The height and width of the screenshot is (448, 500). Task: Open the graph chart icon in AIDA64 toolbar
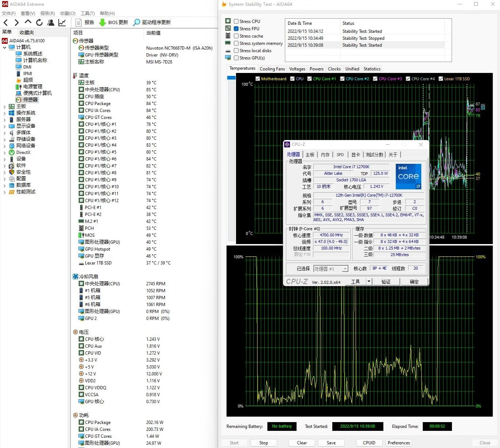click(x=62, y=23)
